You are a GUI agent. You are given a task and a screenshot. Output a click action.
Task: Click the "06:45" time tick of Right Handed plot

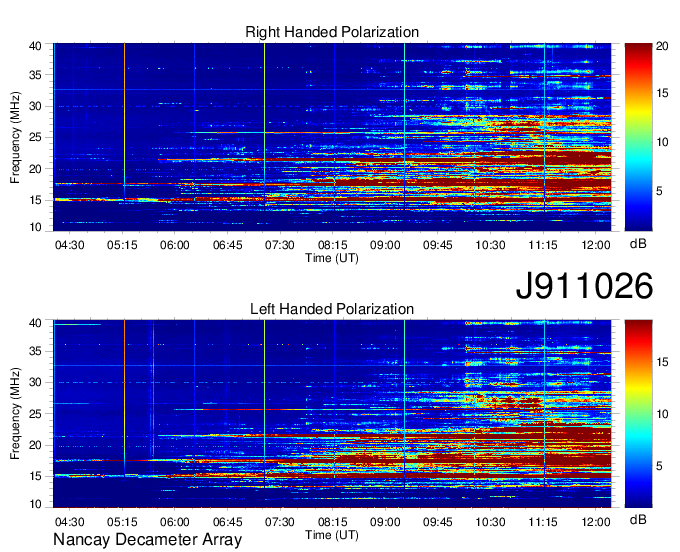[228, 245]
